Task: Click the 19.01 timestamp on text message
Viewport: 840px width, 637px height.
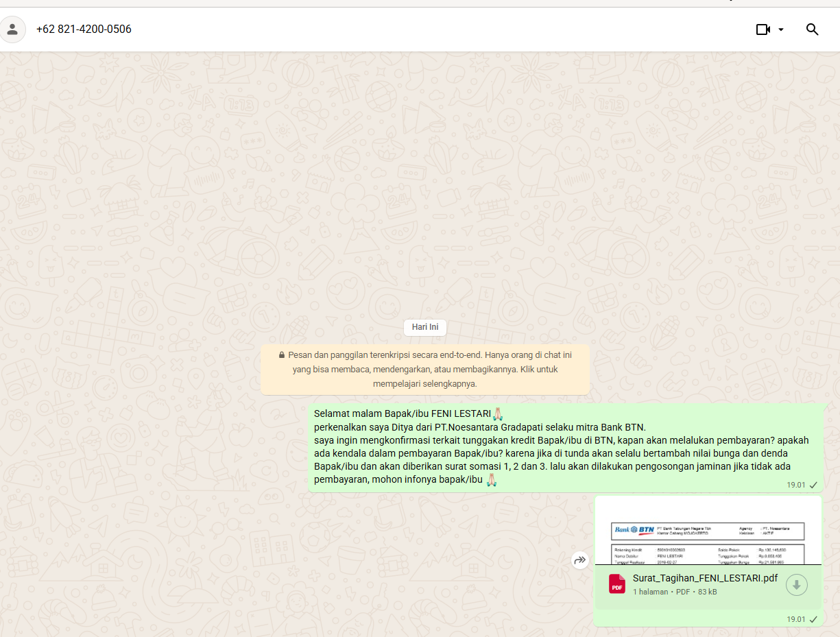Action: coord(795,485)
